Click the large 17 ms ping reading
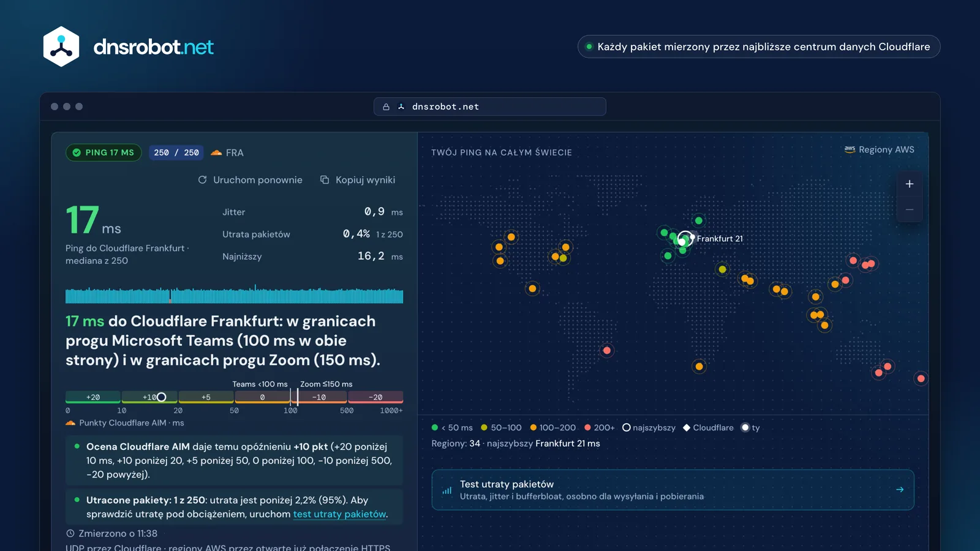 pos(93,220)
